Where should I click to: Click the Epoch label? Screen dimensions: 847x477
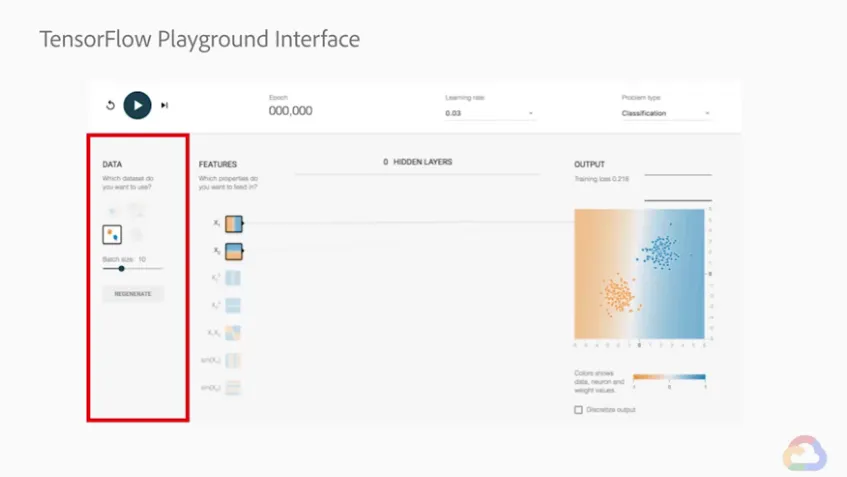pos(278,97)
